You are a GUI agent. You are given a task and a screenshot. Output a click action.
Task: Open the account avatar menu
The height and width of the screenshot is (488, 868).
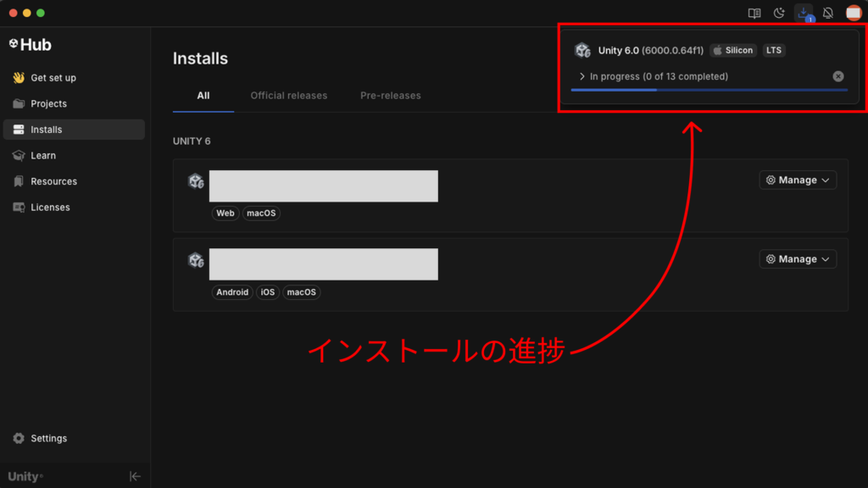click(x=853, y=13)
